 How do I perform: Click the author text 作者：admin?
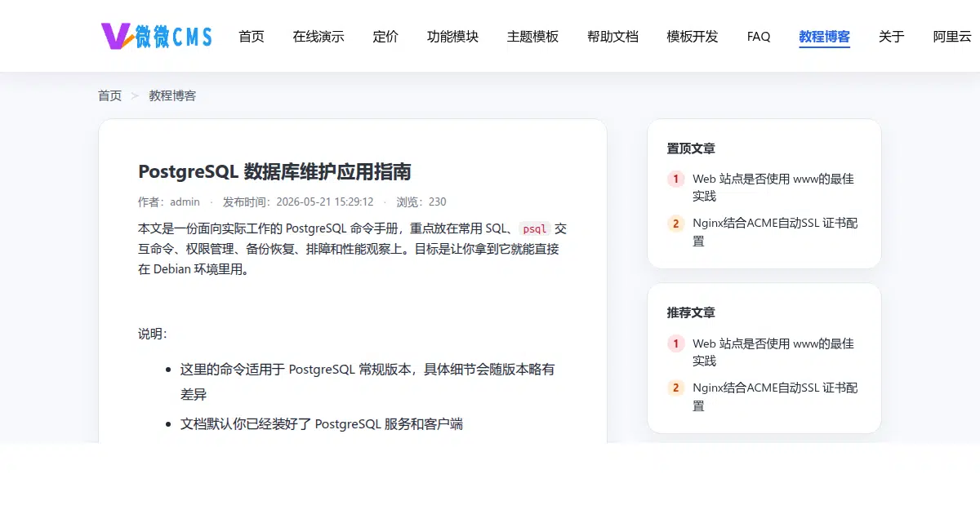[169, 202]
